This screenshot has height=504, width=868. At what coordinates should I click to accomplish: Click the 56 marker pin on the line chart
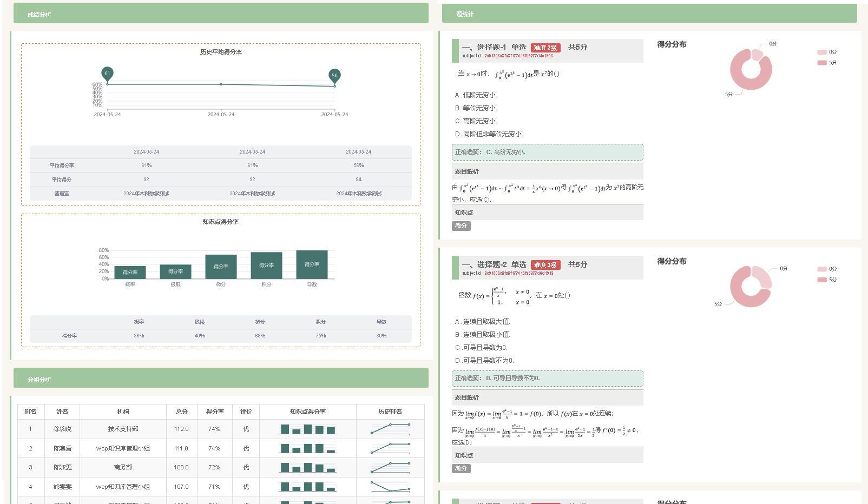[334, 76]
